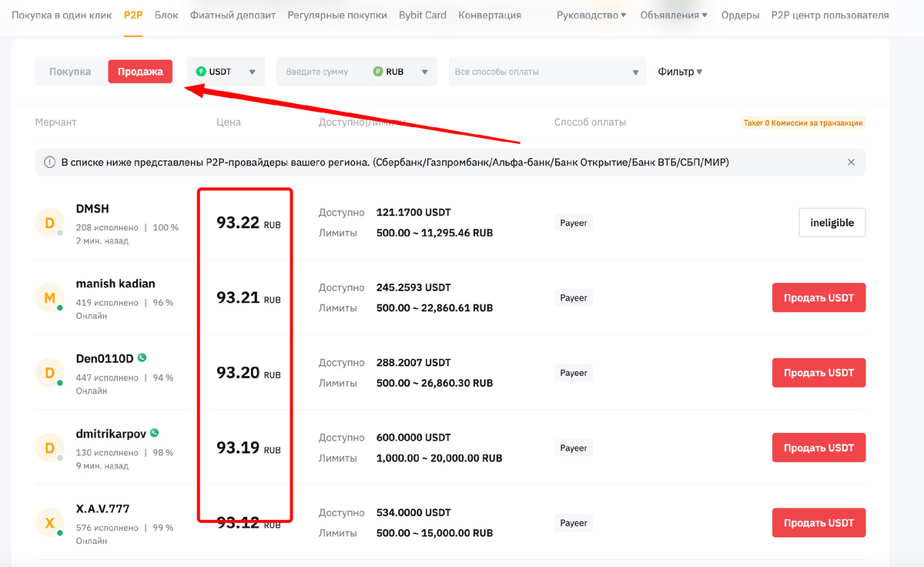Click the Цена column header
The width and height of the screenshot is (924, 567).
click(x=229, y=122)
